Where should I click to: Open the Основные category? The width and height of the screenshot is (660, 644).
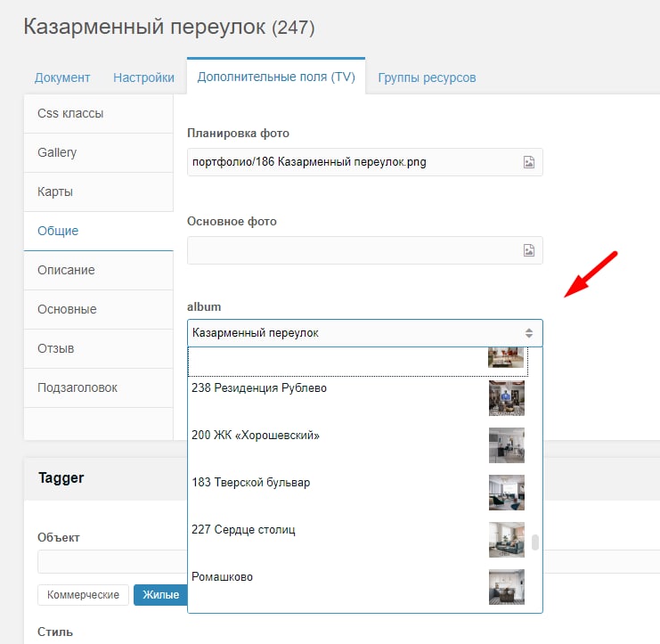(x=99, y=309)
